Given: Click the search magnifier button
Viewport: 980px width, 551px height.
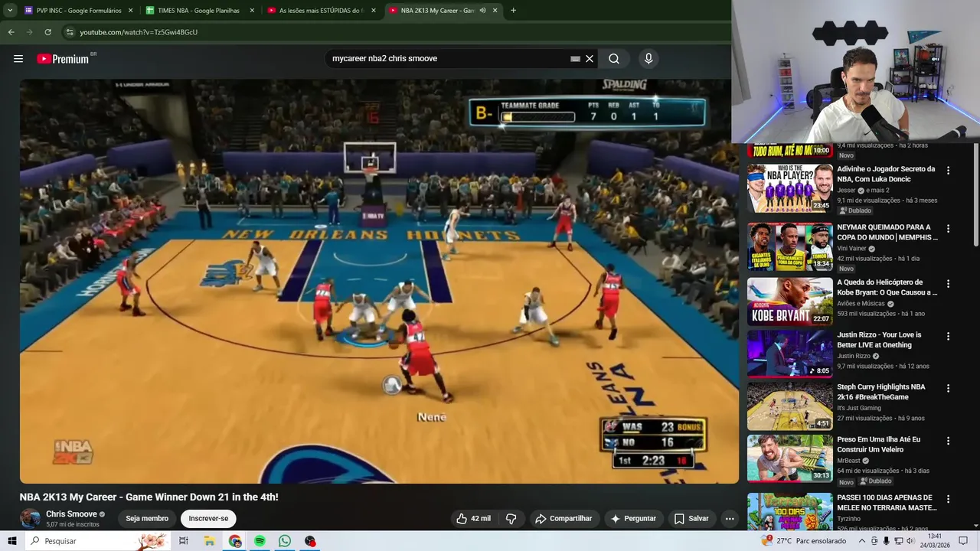Looking at the screenshot, I should tap(614, 59).
